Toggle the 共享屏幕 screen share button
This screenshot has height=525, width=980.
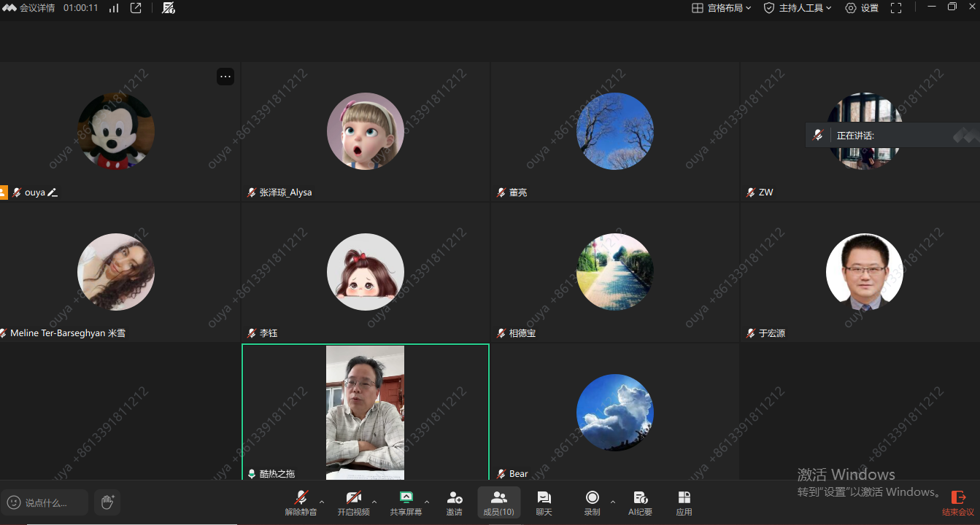(406, 502)
